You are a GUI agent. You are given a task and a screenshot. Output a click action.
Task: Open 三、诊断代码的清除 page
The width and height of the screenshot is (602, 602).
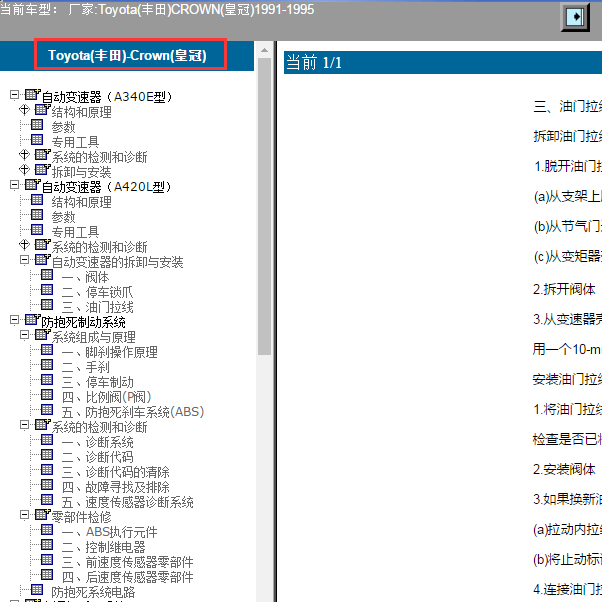click(116, 472)
